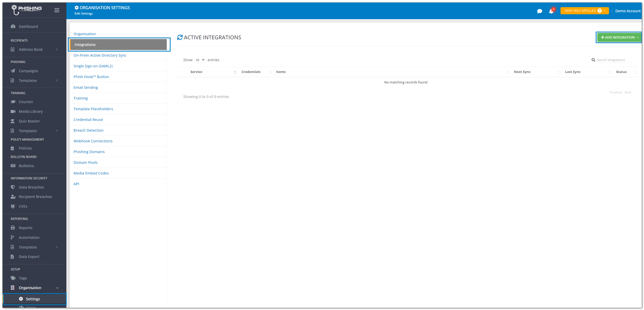Click the Next pagination button
The height and width of the screenshot is (310, 644).
[x=628, y=92]
